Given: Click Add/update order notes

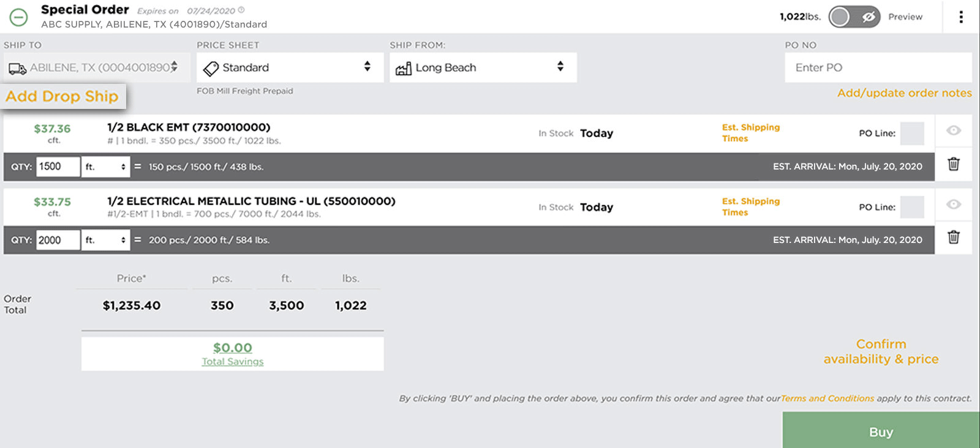Looking at the screenshot, I should 904,93.
